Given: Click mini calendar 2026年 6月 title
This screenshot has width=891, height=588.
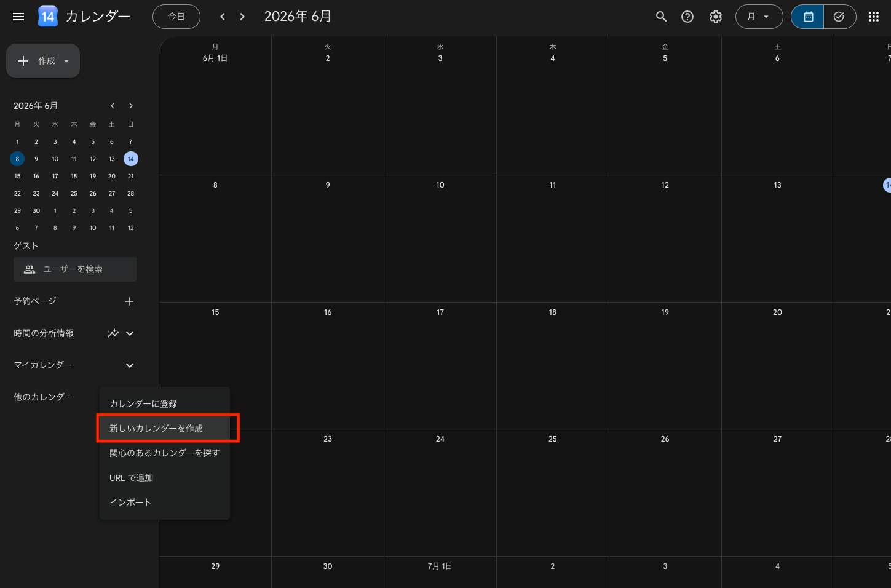Looking at the screenshot, I should tap(36, 106).
